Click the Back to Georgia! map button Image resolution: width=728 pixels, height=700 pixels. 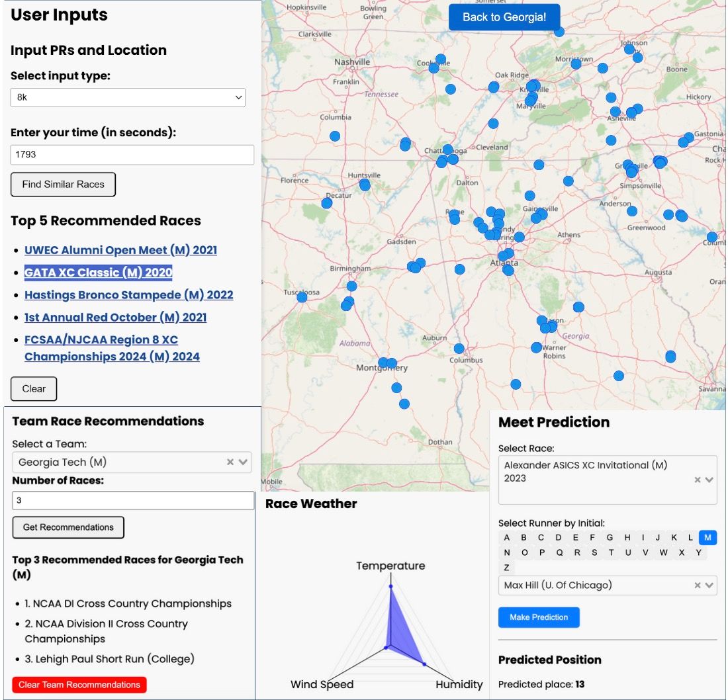[504, 17]
